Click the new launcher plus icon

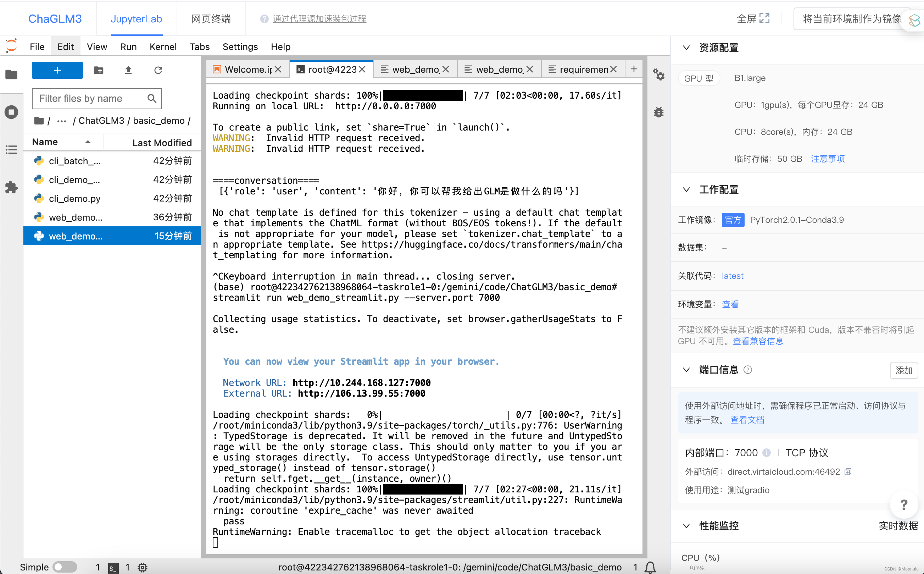click(57, 70)
